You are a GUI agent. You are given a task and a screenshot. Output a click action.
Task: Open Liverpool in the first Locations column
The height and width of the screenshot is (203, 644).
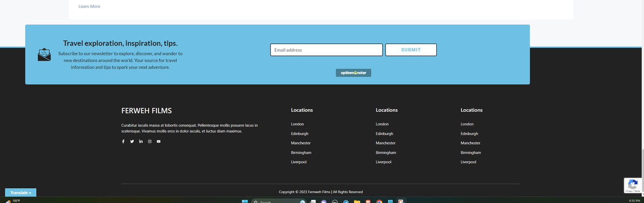(x=299, y=162)
